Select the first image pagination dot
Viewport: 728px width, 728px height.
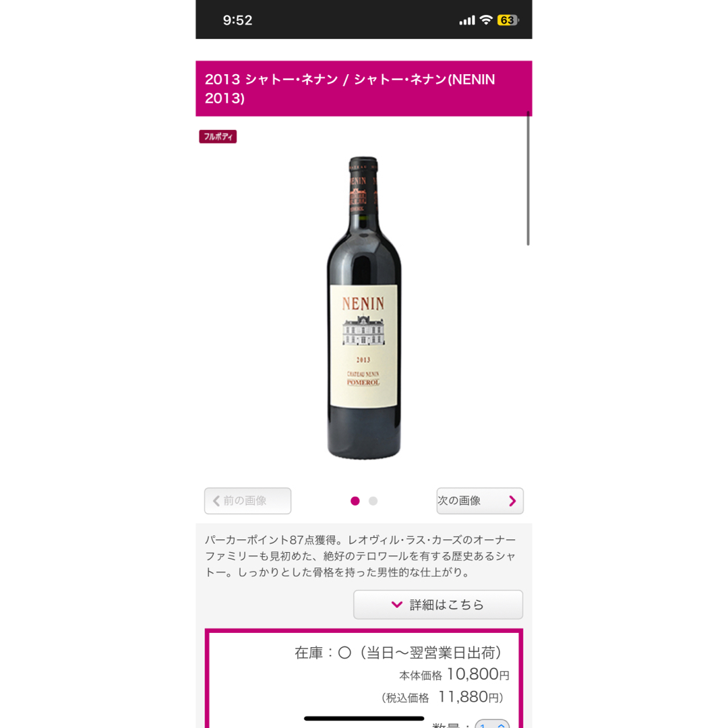355,501
